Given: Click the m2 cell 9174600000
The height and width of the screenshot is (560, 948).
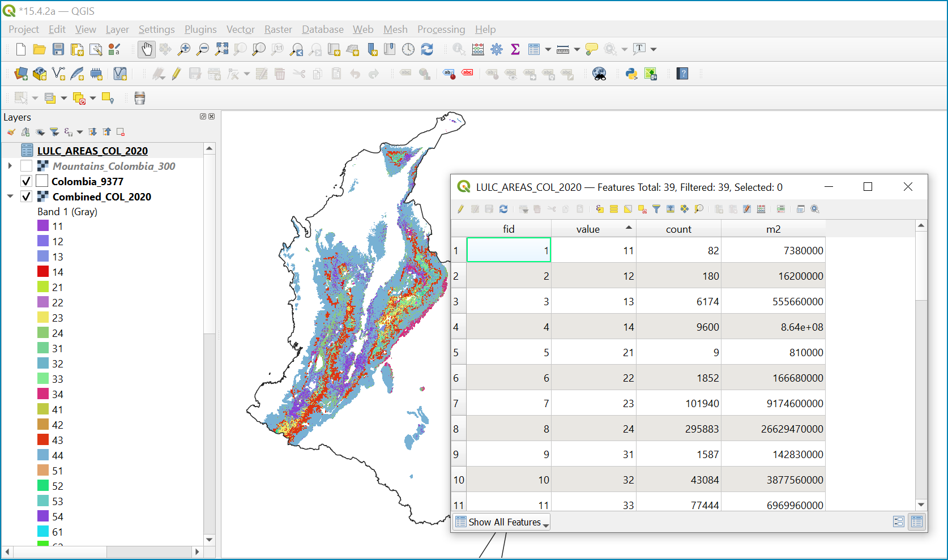Looking at the screenshot, I should (773, 403).
